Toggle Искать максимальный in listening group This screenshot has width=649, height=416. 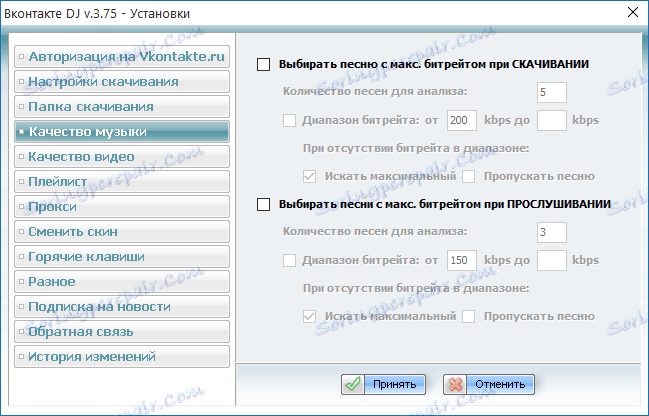pos(310,316)
